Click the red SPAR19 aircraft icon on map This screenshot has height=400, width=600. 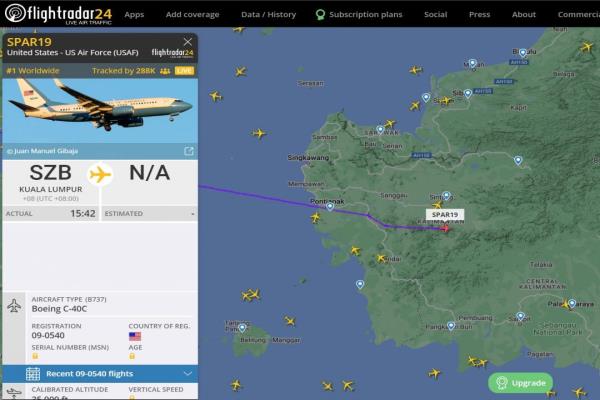pos(445,229)
